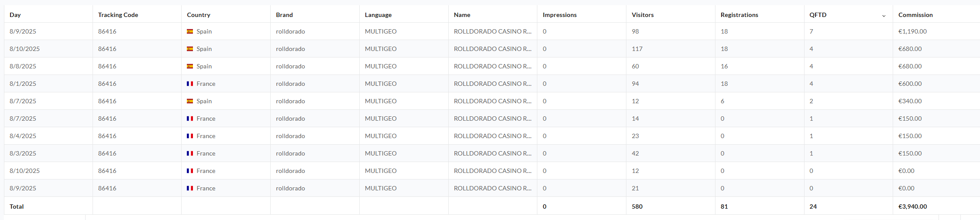Click the QFTD sort descending arrow
Image resolution: width=980 pixels, height=220 pixels.
click(884, 16)
